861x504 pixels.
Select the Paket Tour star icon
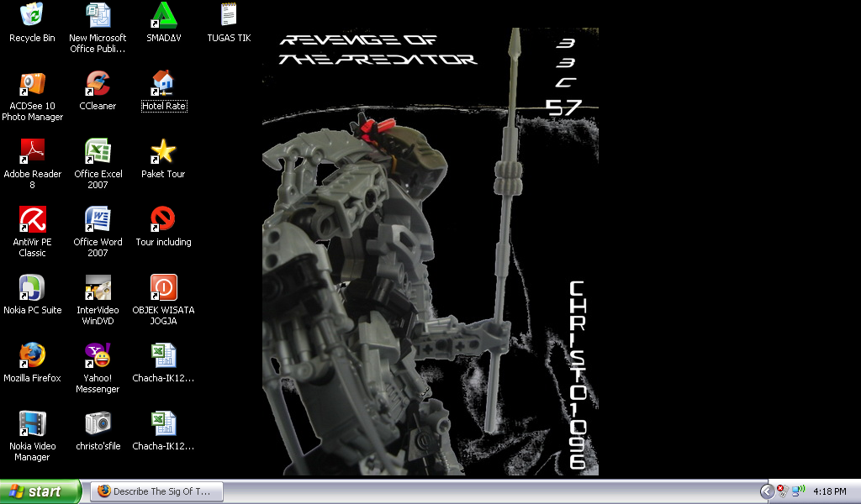click(x=163, y=152)
